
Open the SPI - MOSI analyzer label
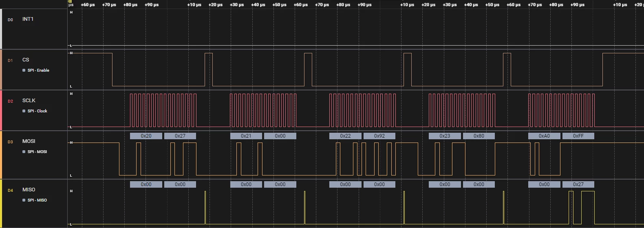(x=37, y=152)
